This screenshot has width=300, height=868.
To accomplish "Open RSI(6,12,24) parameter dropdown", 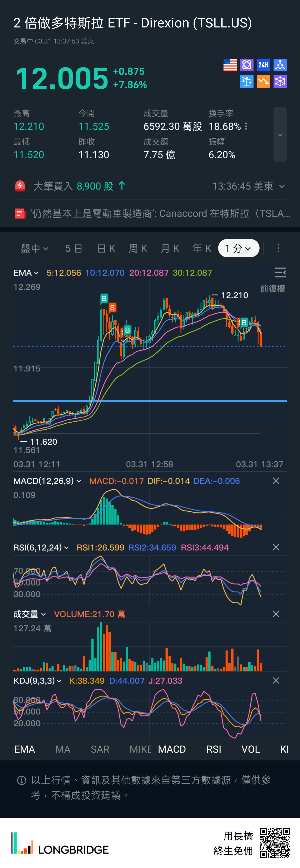I will (x=41, y=548).
